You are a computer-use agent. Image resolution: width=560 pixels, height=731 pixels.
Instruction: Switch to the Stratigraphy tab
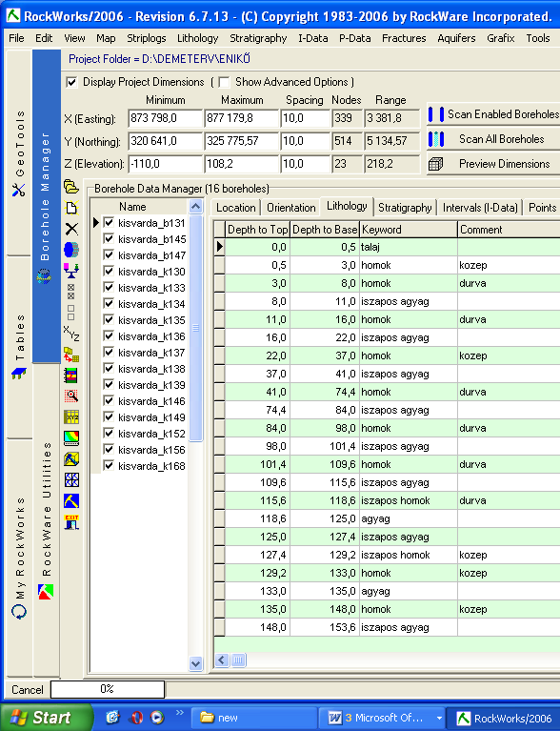(x=405, y=208)
